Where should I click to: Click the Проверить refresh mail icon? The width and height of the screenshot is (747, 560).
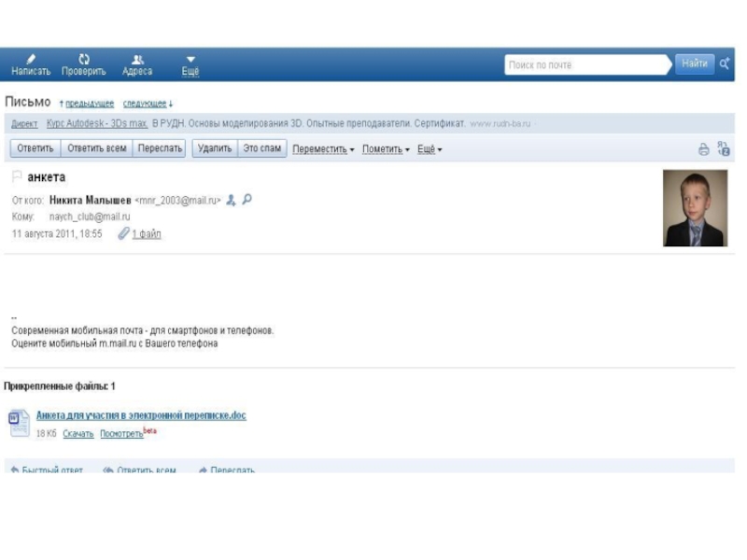[x=84, y=59]
